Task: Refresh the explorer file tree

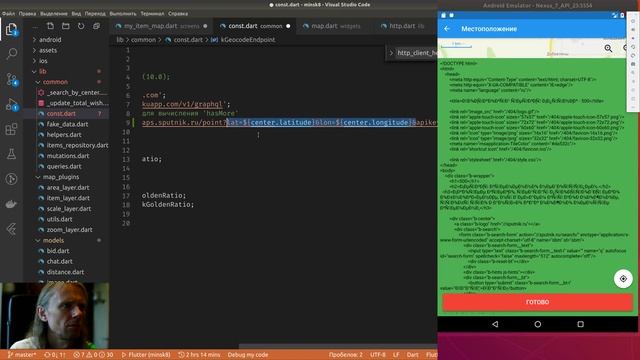Action: [x=81, y=26]
